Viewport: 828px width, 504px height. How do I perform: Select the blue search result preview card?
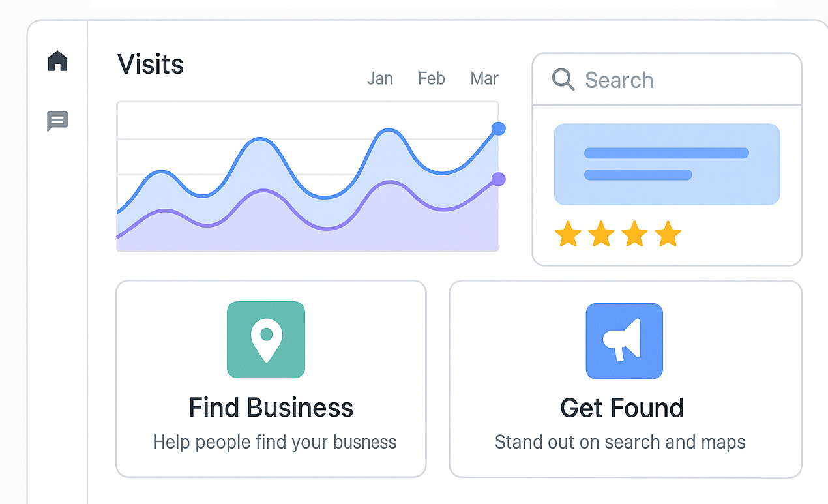pyautogui.click(x=667, y=164)
